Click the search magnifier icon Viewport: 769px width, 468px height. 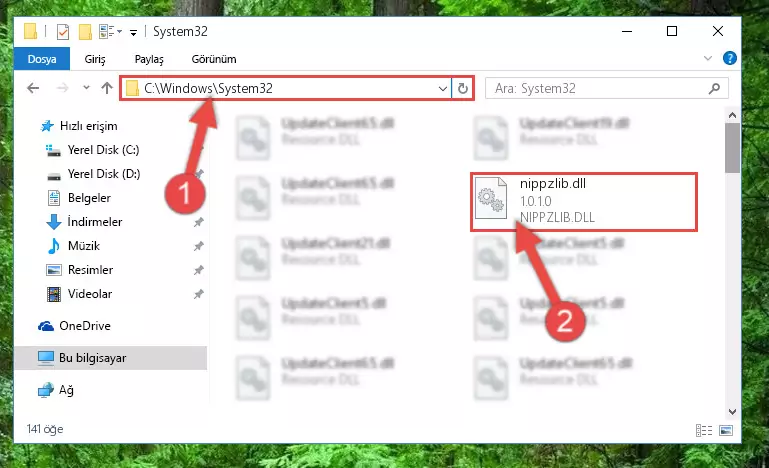tap(715, 88)
